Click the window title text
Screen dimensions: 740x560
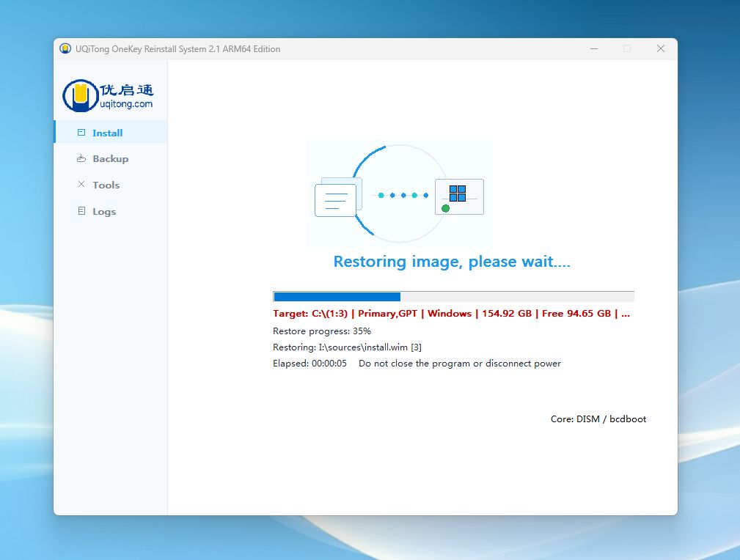pos(178,49)
